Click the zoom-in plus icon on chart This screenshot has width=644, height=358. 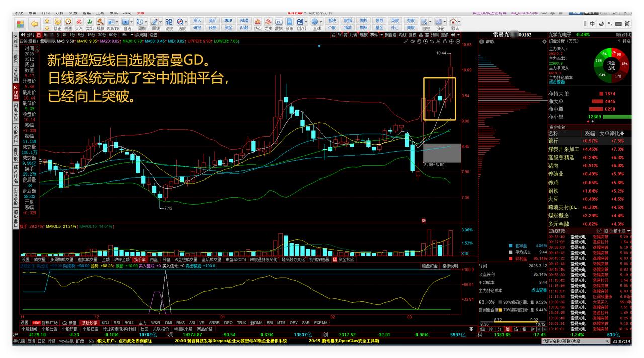pos(451,41)
